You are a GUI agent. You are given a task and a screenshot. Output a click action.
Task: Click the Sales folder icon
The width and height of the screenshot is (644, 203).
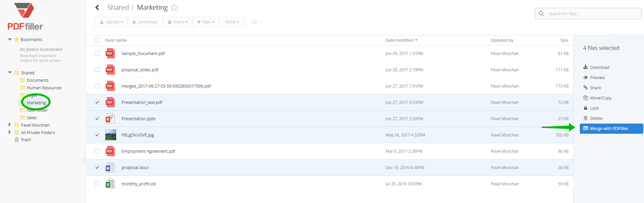pyautogui.click(x=22, y=117)
